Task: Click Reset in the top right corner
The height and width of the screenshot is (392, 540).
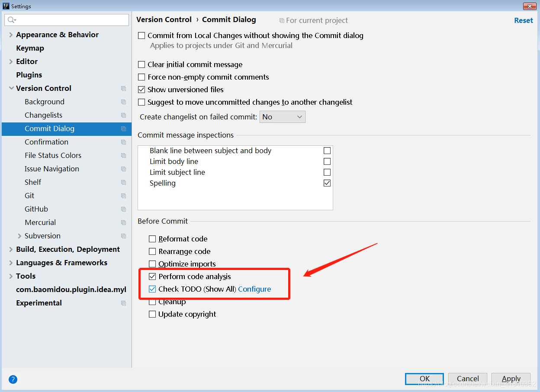Action: (x=523, y=20)
